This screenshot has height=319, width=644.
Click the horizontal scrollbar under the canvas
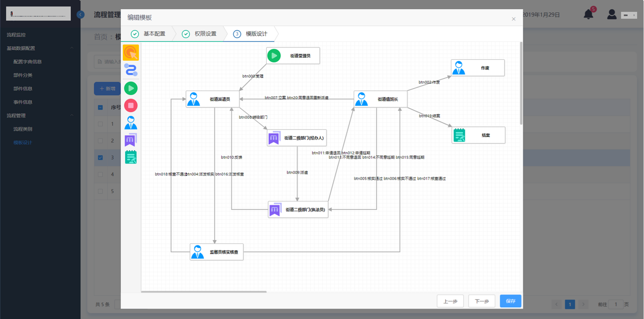pos(204,291)
